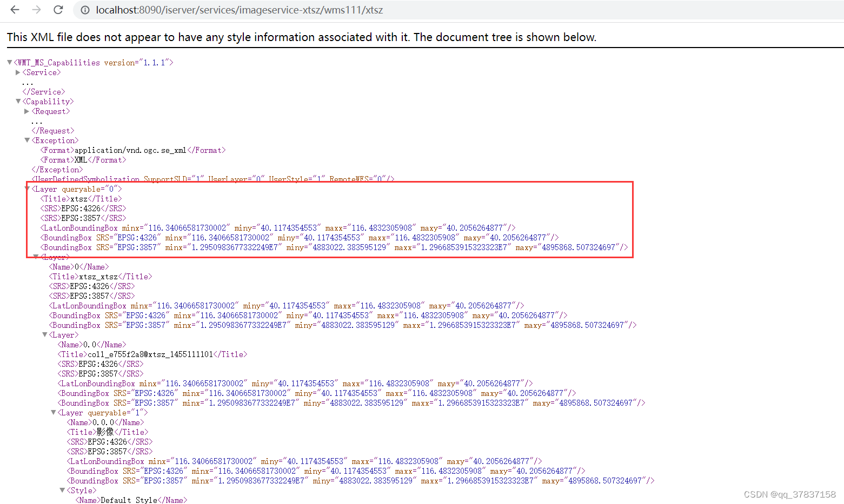
Task: Collapse the Style node
Action: 62,490
